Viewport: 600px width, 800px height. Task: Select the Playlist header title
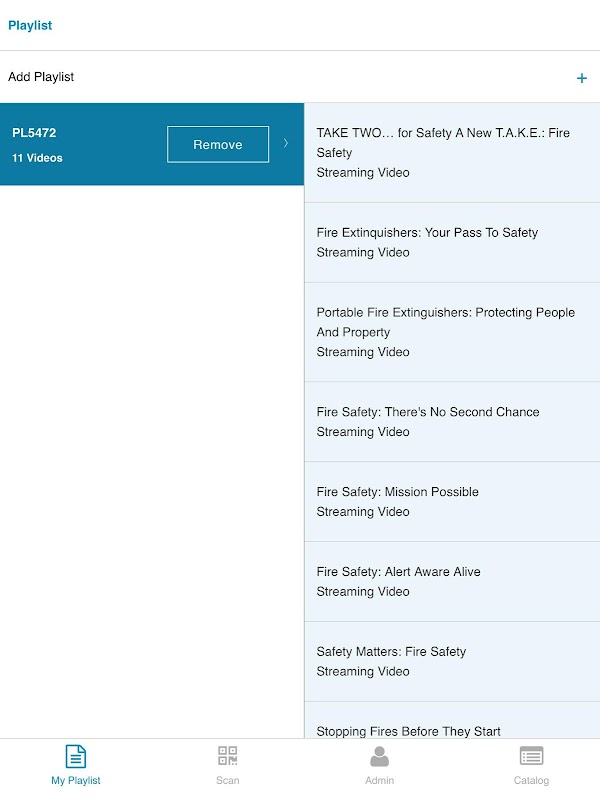click(30, 25)
